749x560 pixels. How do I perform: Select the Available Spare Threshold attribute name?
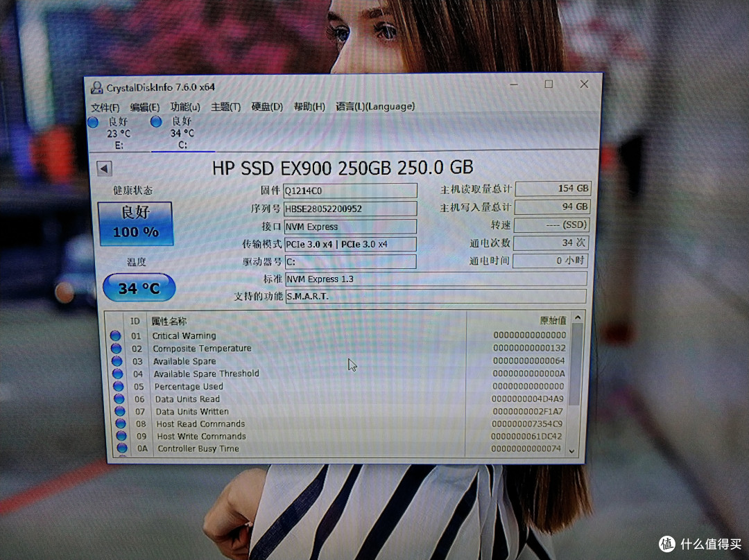(x=207, y=374)
